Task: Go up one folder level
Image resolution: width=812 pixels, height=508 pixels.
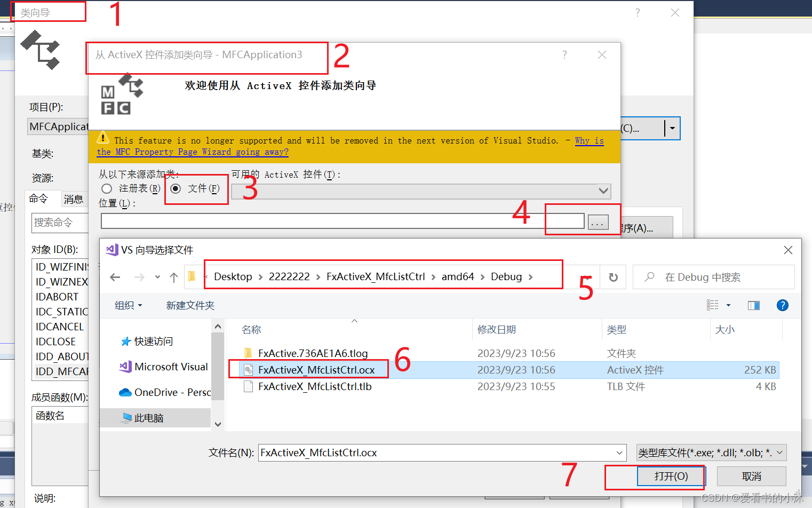Action: pyautogui.click(x=174, y=277)
